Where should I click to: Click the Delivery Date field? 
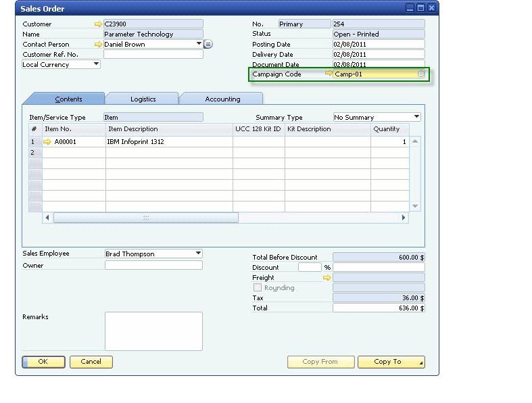click(379, 55)
